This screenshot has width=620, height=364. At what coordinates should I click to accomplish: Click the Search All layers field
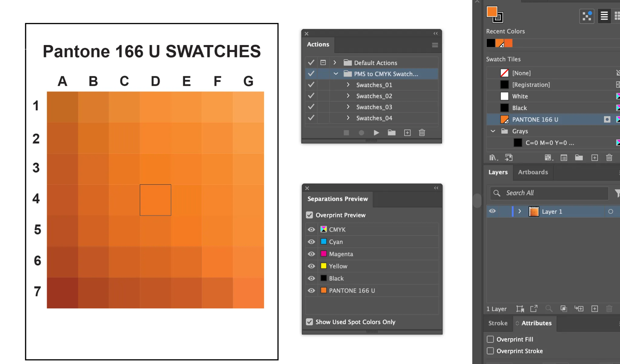click(549, 193)
